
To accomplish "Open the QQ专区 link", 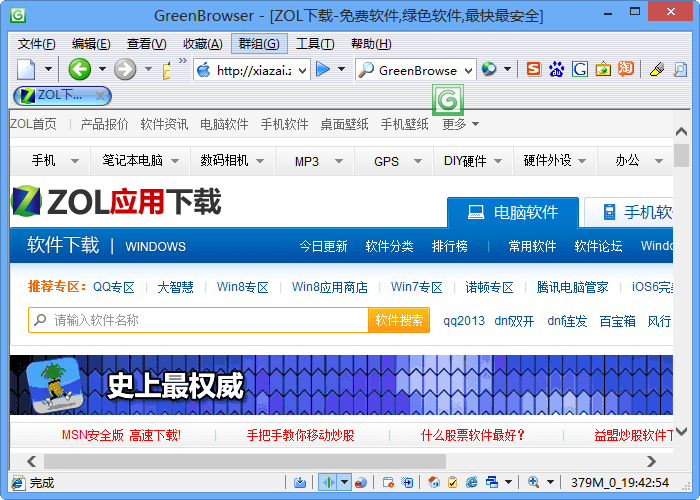I will (113, 287).
